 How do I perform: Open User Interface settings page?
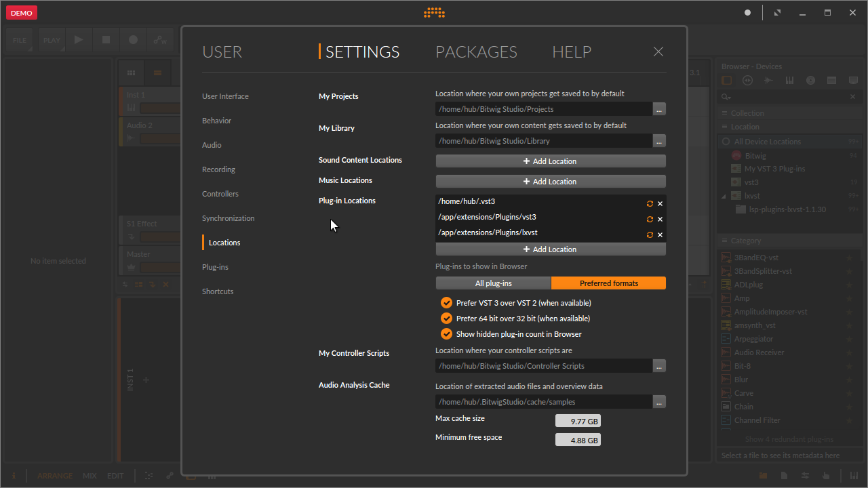click(x=225, y=96)
